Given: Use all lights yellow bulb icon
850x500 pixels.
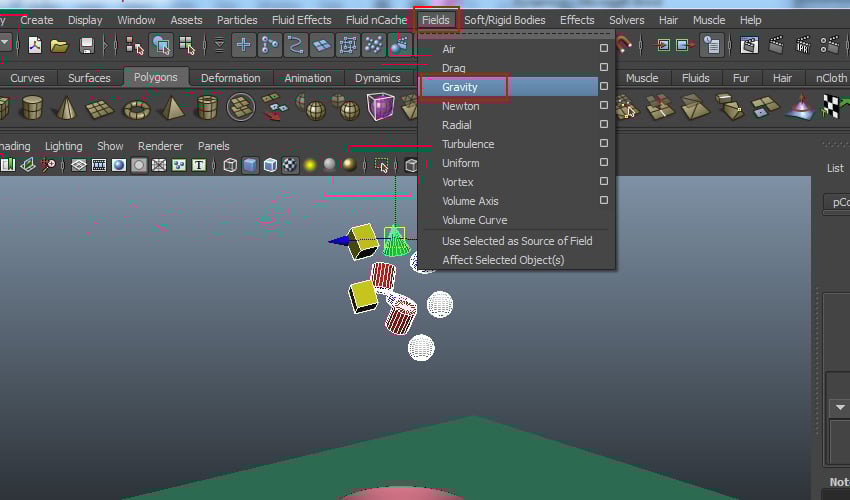Looking at the screenshot, I should click(310, 165).
